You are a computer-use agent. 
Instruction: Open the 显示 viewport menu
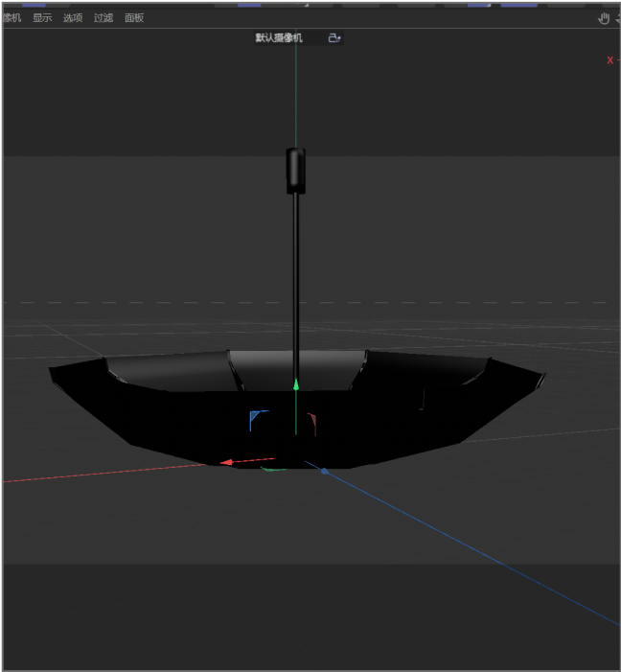click(42, 18)
